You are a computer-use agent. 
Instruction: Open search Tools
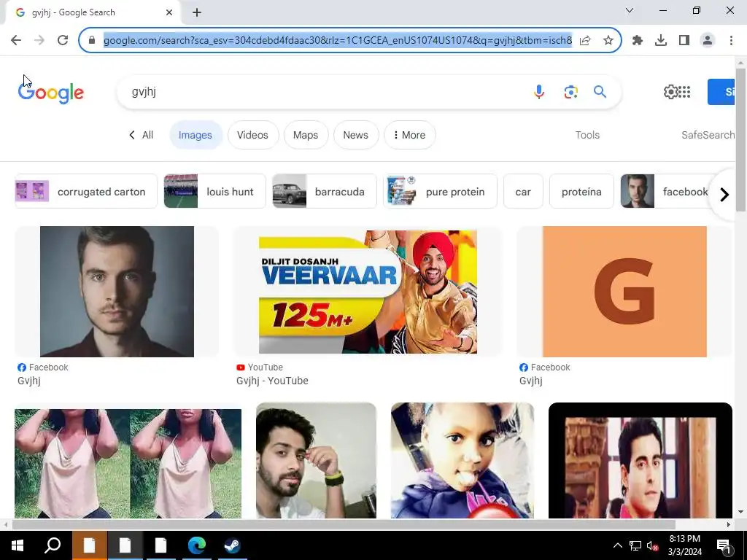coord(587,135)
